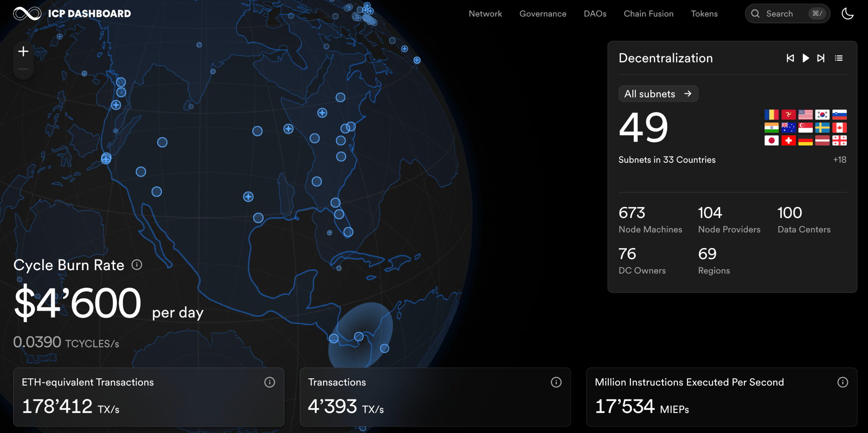Show Million Instructions Executed Per Second info

pyautogui.click(x=843, y=382)
